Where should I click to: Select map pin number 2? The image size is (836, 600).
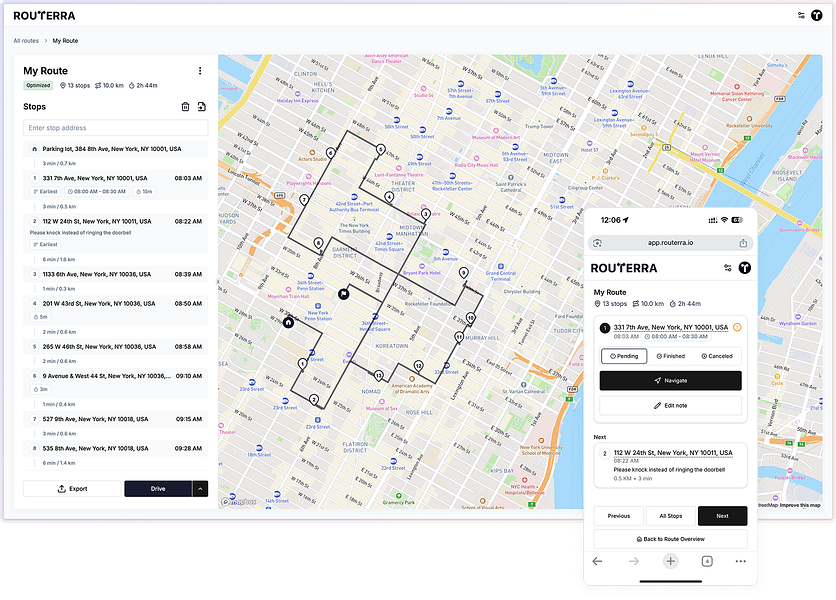pyautogui.click(x=314, y=399)
